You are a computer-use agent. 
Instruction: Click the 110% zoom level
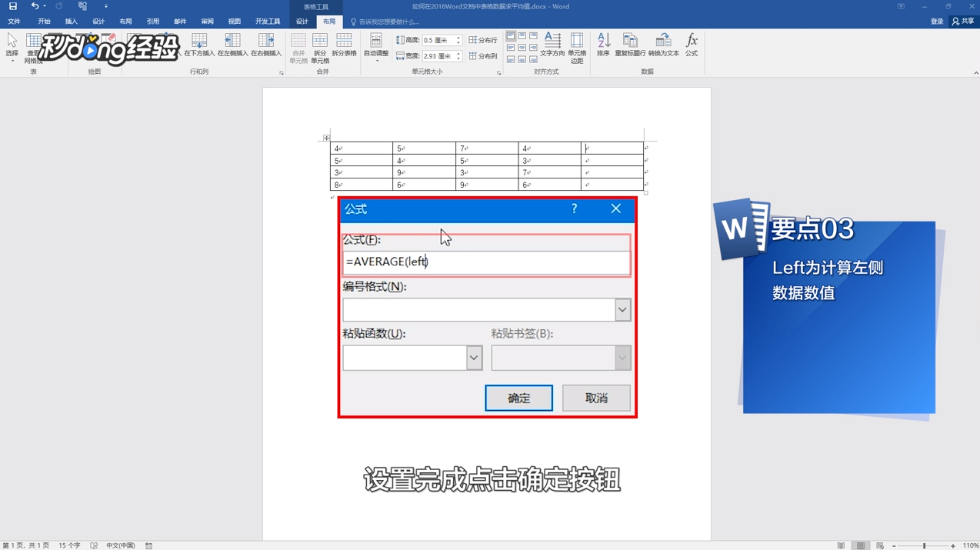point(970,545)
